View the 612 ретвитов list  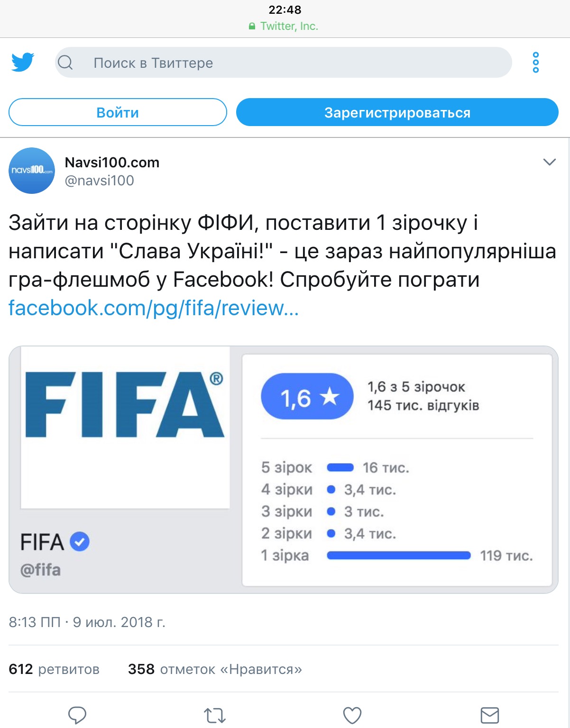[x=54, y=669]
